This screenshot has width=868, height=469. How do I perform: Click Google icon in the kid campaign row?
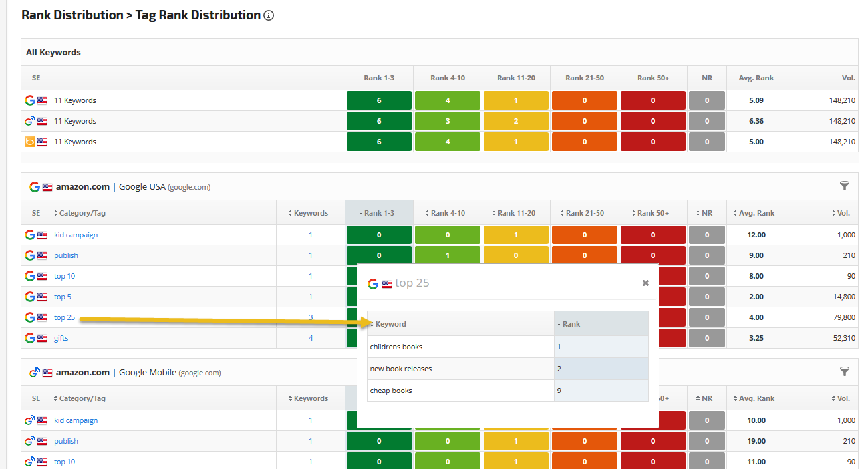30,235
